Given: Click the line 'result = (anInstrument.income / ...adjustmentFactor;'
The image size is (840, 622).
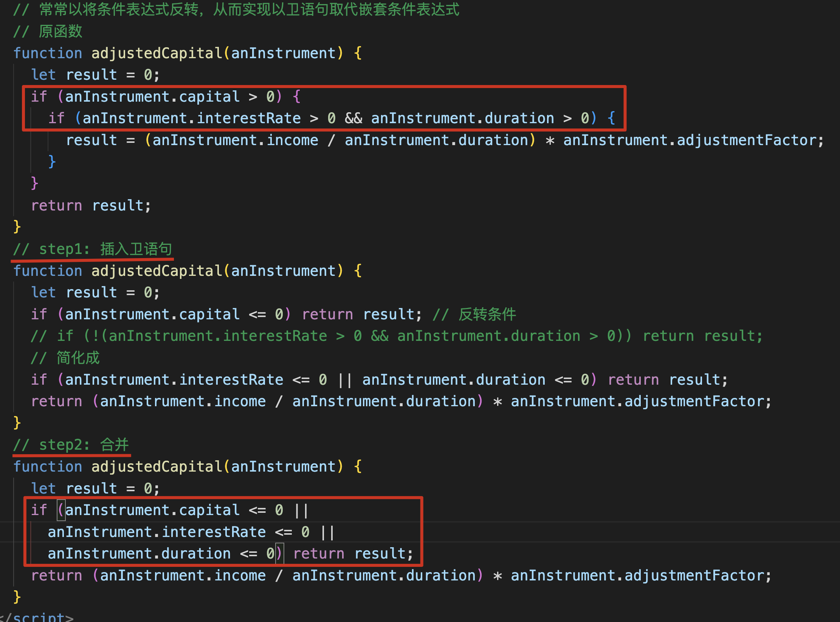Looking at the screenshot, I should [x=445, y=140].
